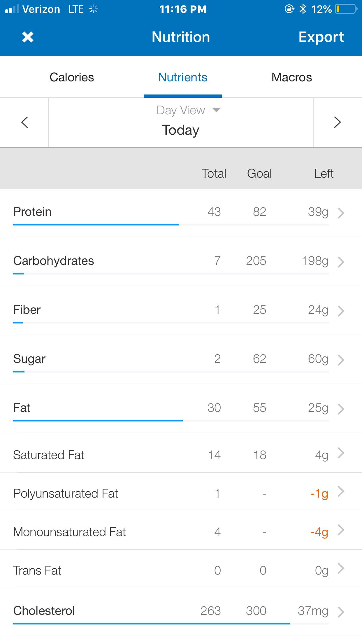Open Protein details chevron

pyautogui.click(x=341, y=213)
